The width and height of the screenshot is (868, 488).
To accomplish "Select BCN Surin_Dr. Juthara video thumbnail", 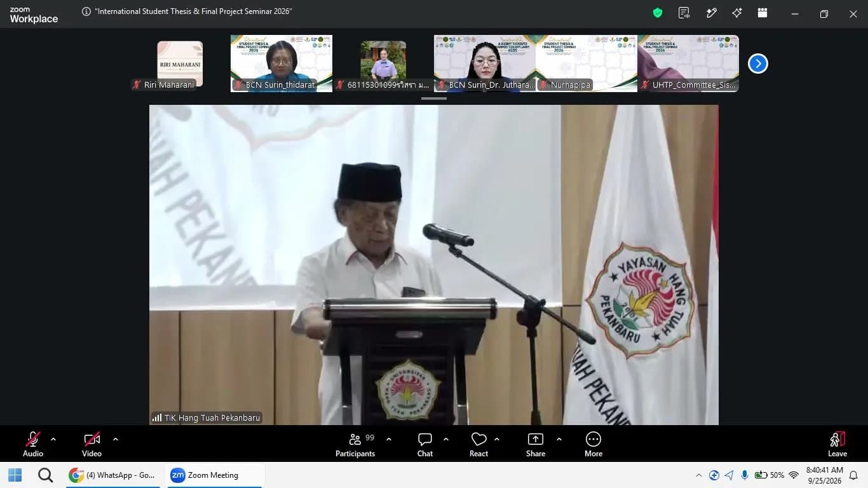I will (x=485, y=64).
